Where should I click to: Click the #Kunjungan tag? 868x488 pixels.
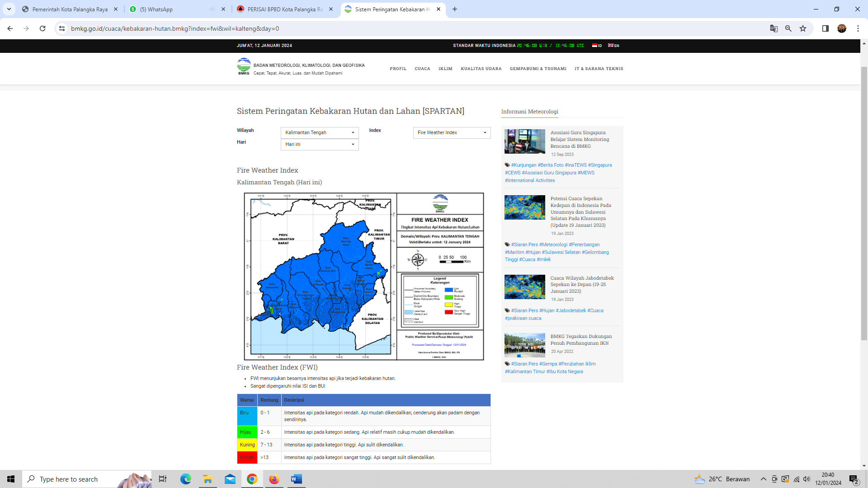coord(524,165)
